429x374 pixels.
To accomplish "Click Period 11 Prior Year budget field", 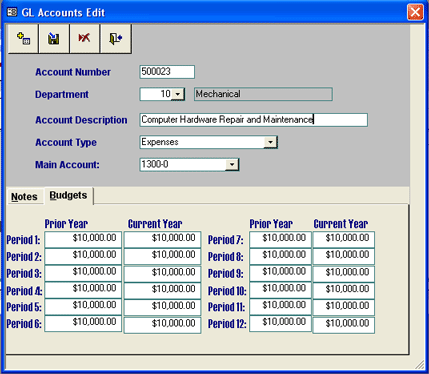I will [280, 306].
